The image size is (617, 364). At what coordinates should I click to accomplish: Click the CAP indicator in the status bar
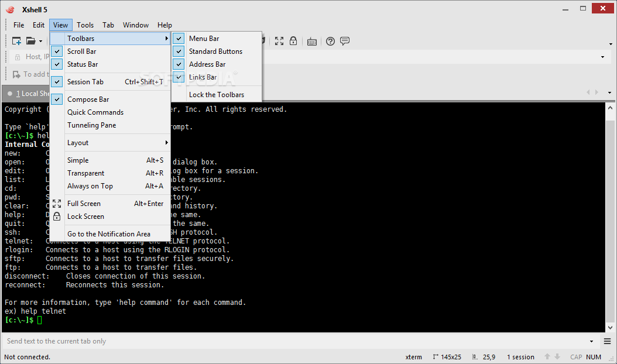click(x=576, y=357)
